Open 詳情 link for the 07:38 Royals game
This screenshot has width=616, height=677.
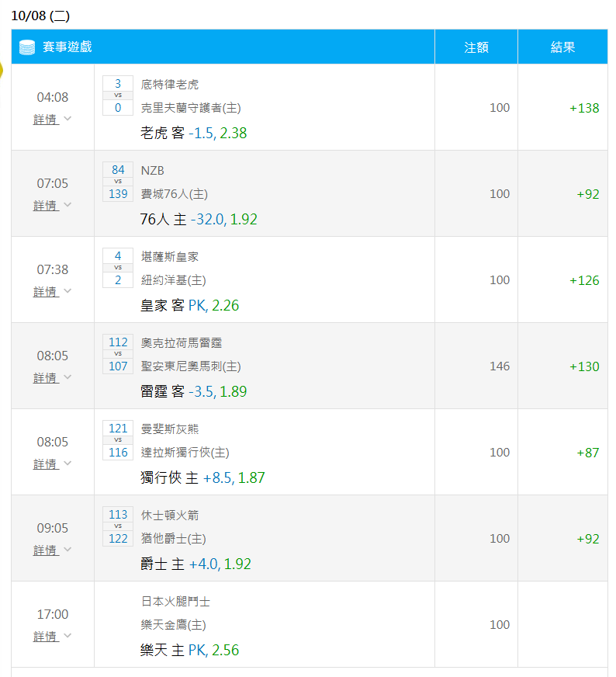click(46, 291)
